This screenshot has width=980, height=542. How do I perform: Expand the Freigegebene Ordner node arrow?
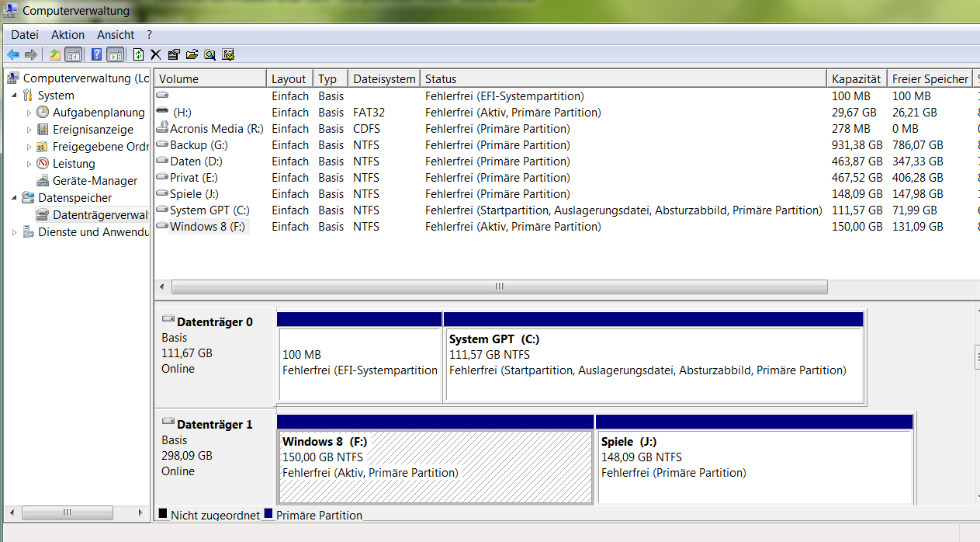[x=29, y=147]
